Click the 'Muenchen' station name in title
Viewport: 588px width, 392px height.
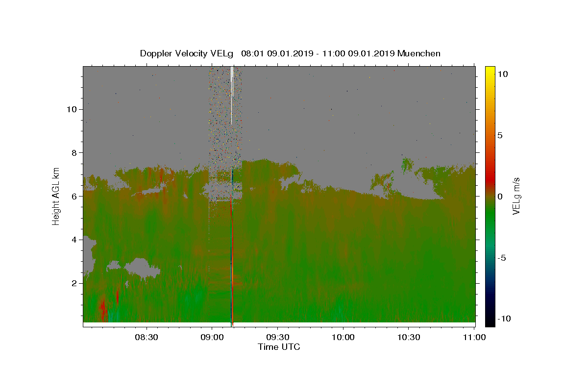pos(419,53)
